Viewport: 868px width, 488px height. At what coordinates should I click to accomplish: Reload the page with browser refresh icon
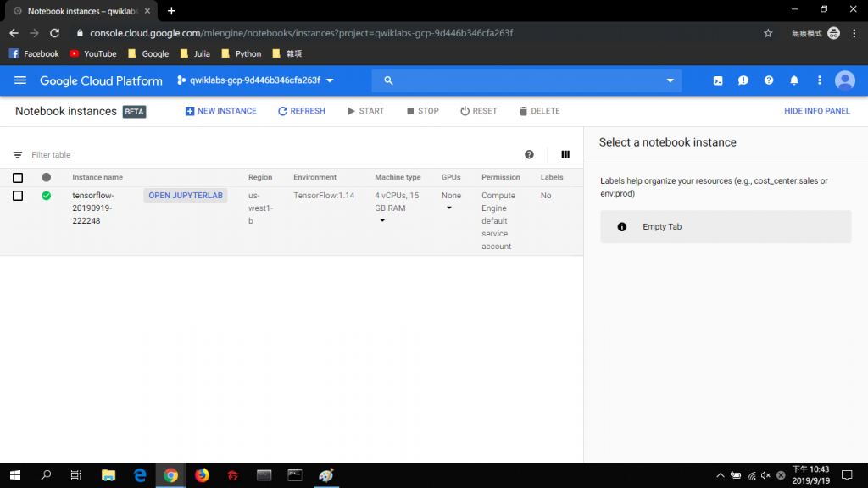(x=54, y=33)
